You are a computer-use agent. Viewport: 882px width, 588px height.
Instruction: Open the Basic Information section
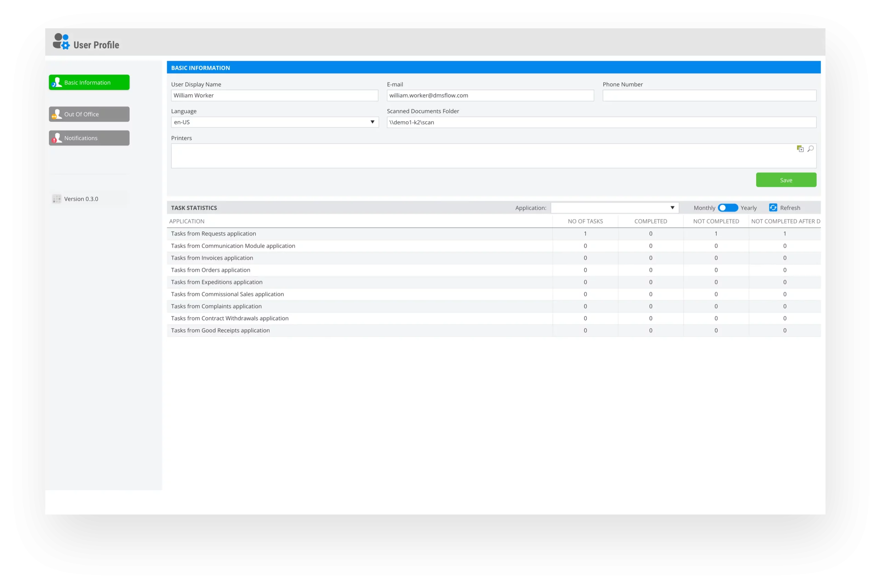(x=89, y=83)
